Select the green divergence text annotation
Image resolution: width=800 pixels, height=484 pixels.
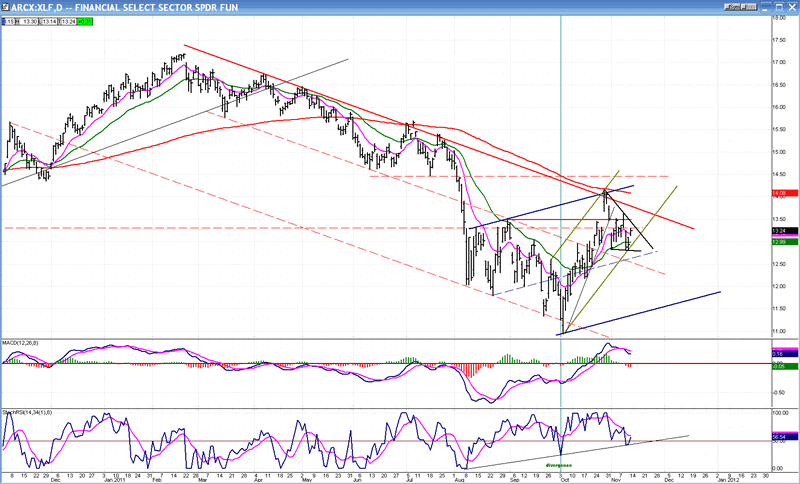pos(559,465)
